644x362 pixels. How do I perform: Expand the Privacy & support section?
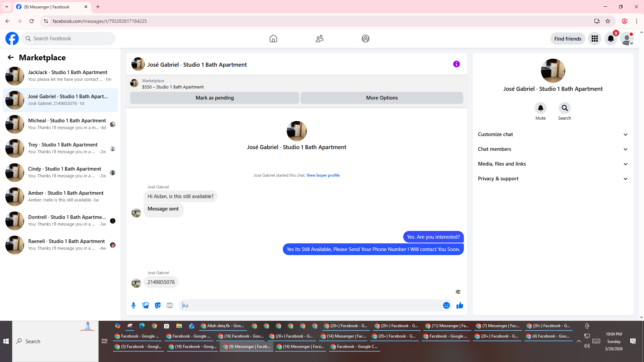(553, 179)
